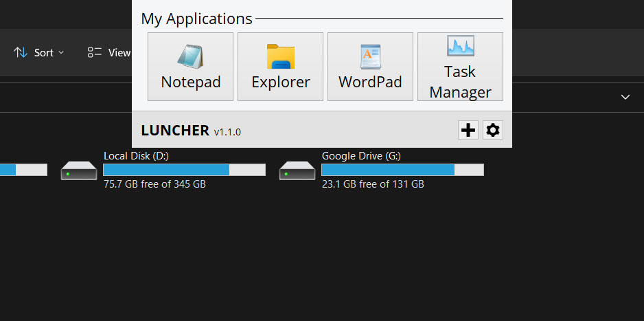Open Luncher settings gear icon
The height and width of the screenshot is (321, 644).
(x=493, y=131)
